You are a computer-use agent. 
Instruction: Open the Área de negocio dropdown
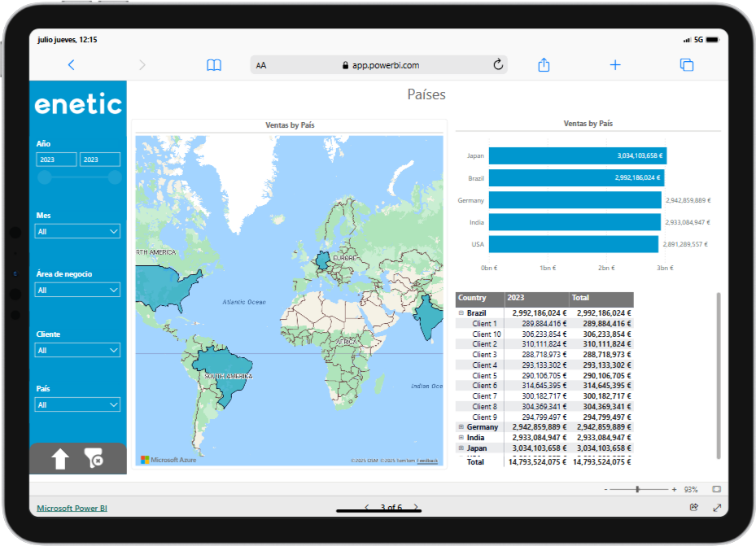(x=77, y=290)
